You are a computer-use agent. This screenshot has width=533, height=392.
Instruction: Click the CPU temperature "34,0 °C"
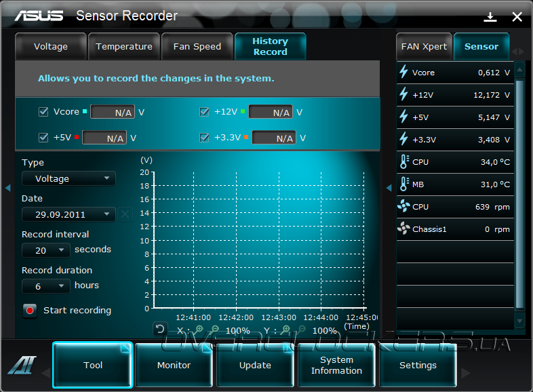click(x=495, y=162)
